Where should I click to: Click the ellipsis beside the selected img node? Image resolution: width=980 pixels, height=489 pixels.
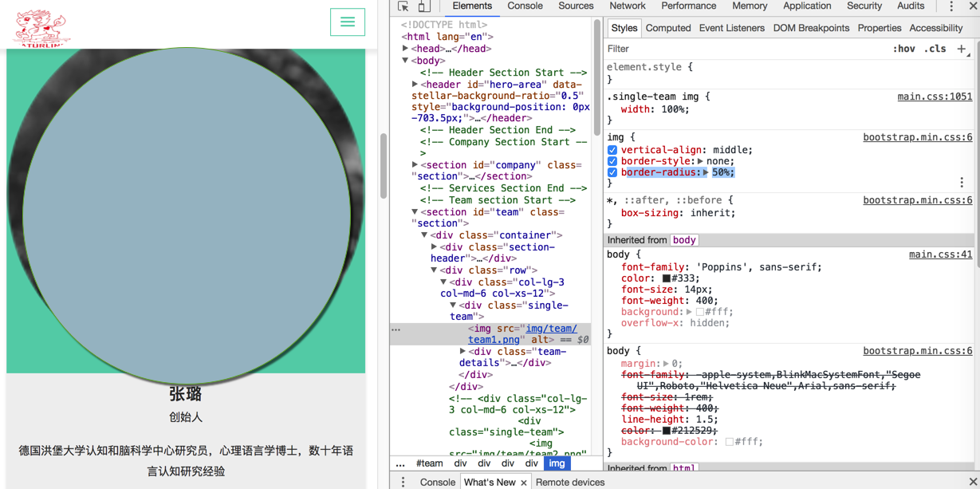pos(396,329)
